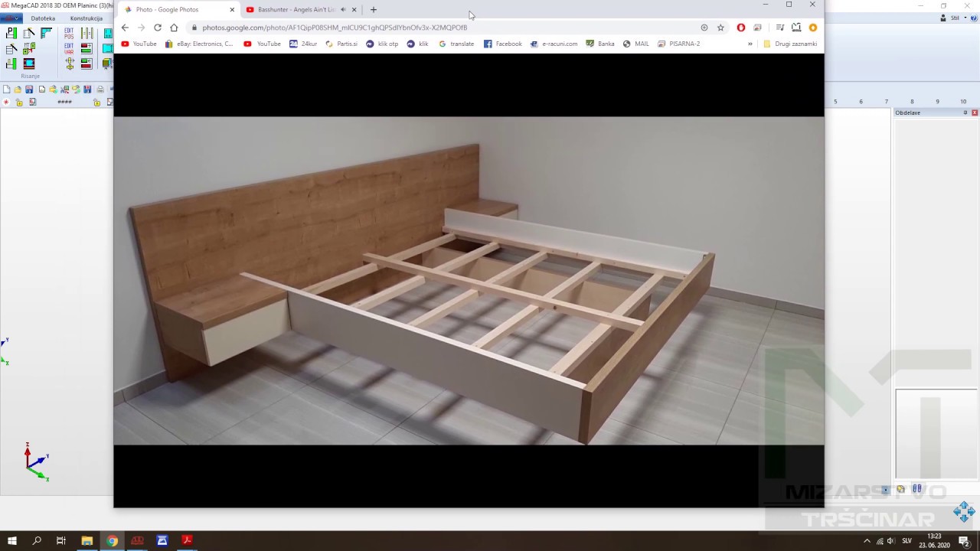Select the EDIT POS tool in MegaCAD
The height and width of the screenshot is (551, 980).
click(x=69, y=34)
